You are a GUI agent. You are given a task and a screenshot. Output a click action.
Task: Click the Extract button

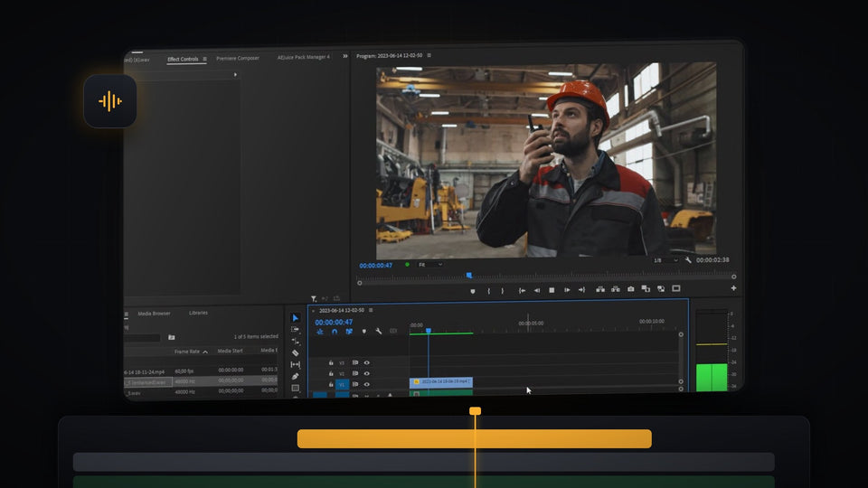[615, 289]
